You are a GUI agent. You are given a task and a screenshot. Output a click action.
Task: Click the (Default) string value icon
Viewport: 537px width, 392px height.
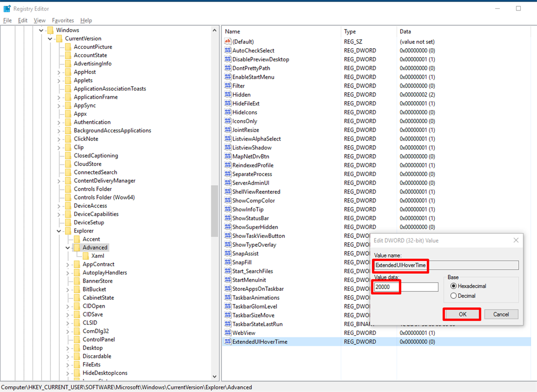[228, 41]
